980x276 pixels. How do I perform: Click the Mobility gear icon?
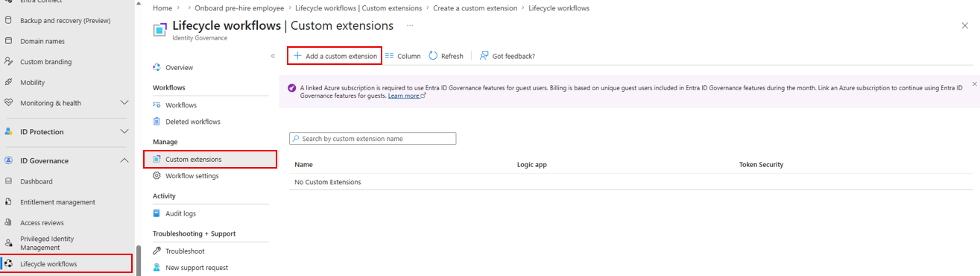click(8, 83)
